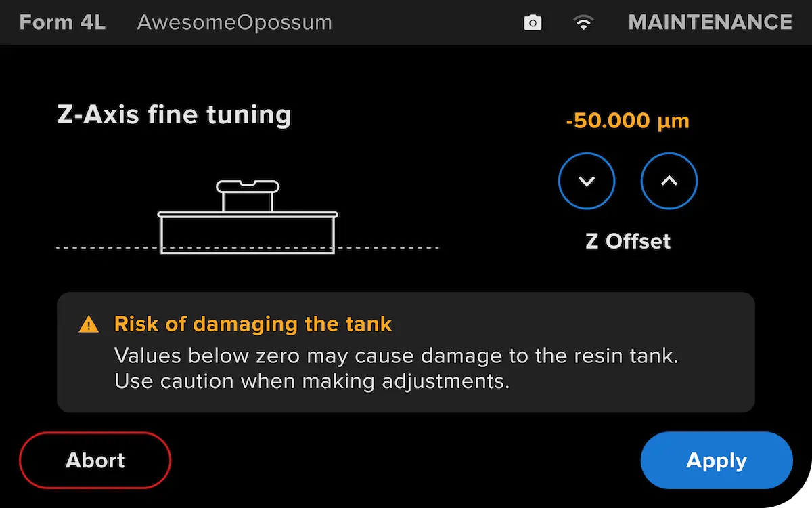Select the build platform illustration
This screenshot has height=508, width=812.
(248, 217)
